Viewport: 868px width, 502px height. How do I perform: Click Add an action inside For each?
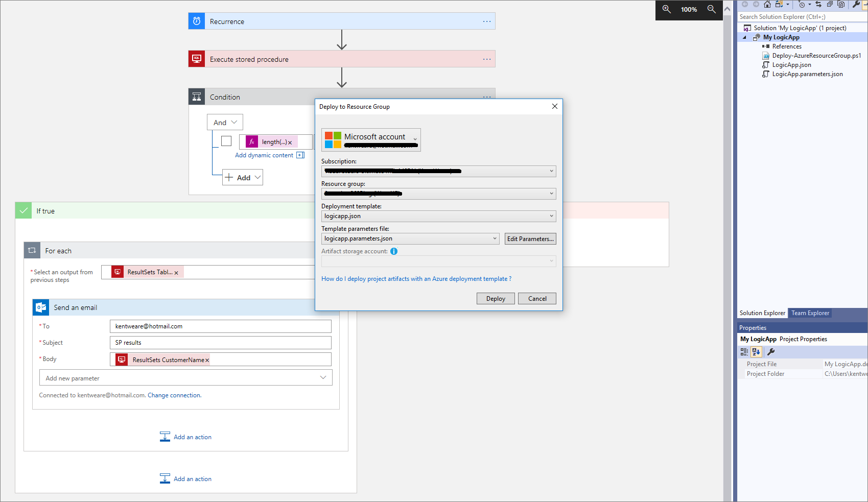pos(185,437)
